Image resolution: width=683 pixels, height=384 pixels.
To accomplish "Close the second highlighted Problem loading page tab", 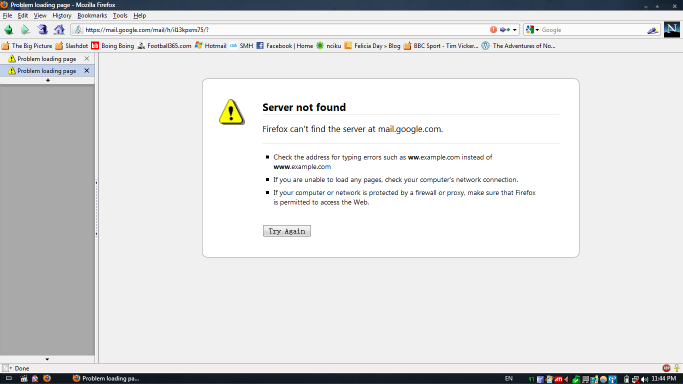I will pyautogui.click(x=87, y=71).
